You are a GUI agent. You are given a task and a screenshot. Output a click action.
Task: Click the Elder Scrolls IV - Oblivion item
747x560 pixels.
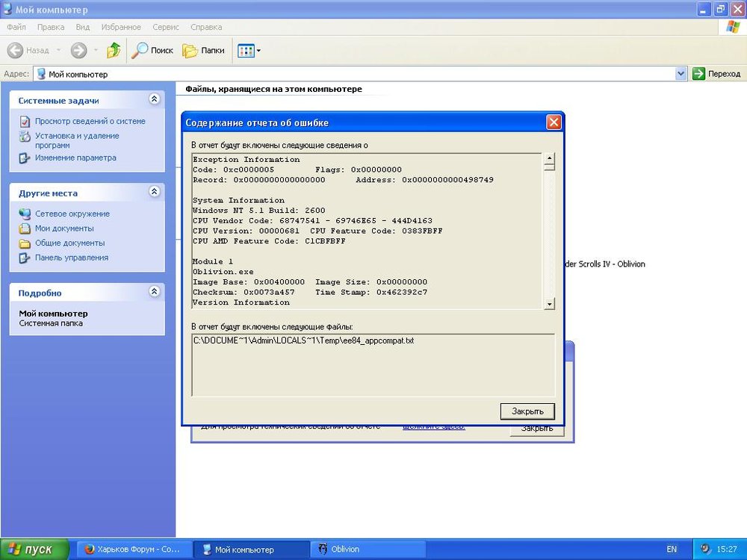[x=604, y=264]
